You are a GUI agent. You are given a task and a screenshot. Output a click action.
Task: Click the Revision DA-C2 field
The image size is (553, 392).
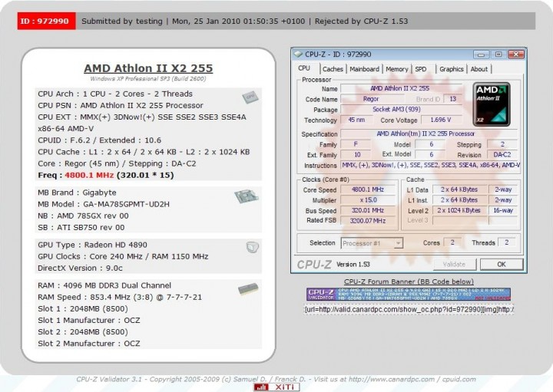click(x=502, y=155)
